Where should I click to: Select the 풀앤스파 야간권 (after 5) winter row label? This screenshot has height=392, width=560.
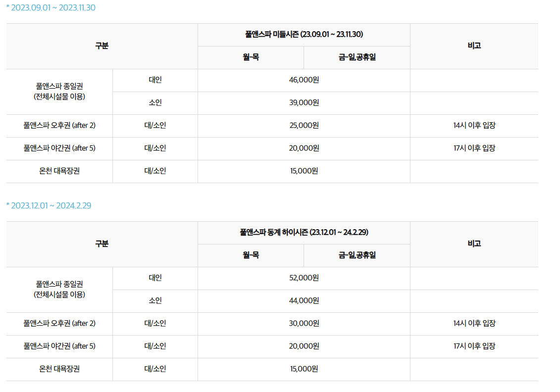pyautogui.click(x=59, y=346)
